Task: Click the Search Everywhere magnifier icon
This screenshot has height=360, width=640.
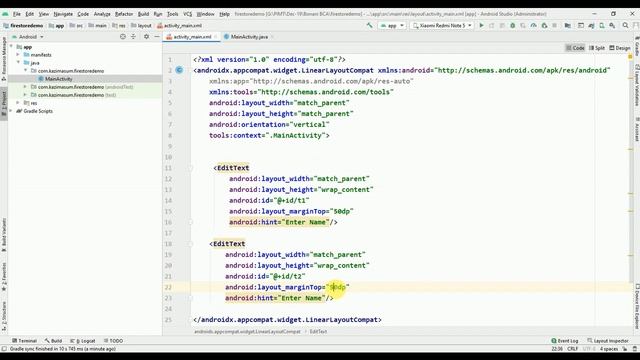Action: [625, 25]
